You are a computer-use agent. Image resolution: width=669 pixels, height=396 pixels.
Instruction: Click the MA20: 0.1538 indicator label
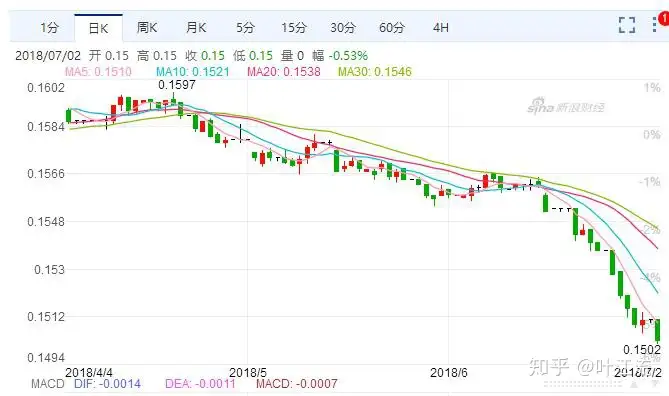coord(284,72)
